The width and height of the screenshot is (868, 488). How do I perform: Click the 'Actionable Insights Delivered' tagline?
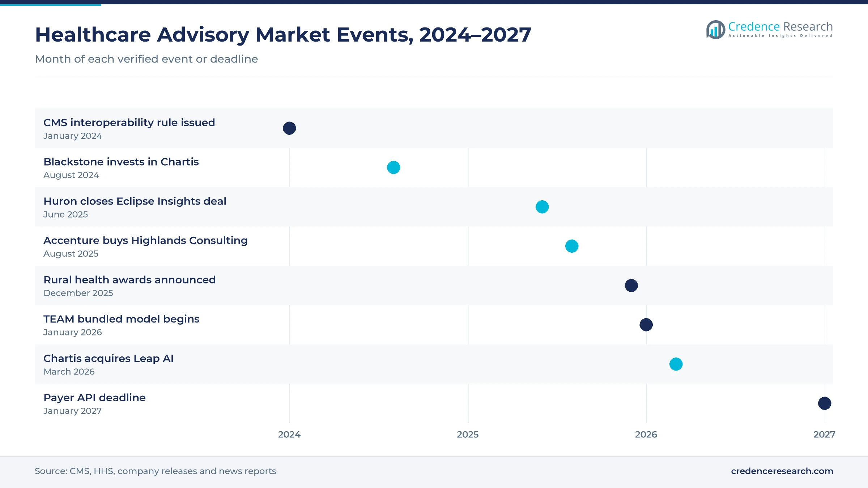[780, 36]
